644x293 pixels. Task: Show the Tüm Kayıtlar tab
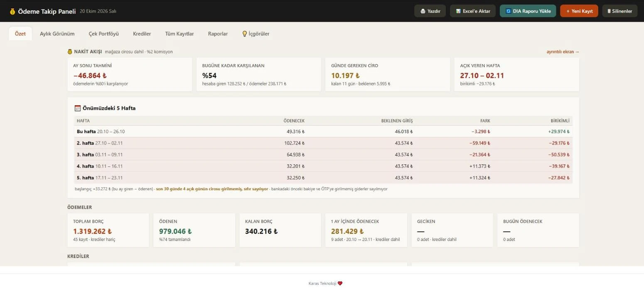[179, 34]
